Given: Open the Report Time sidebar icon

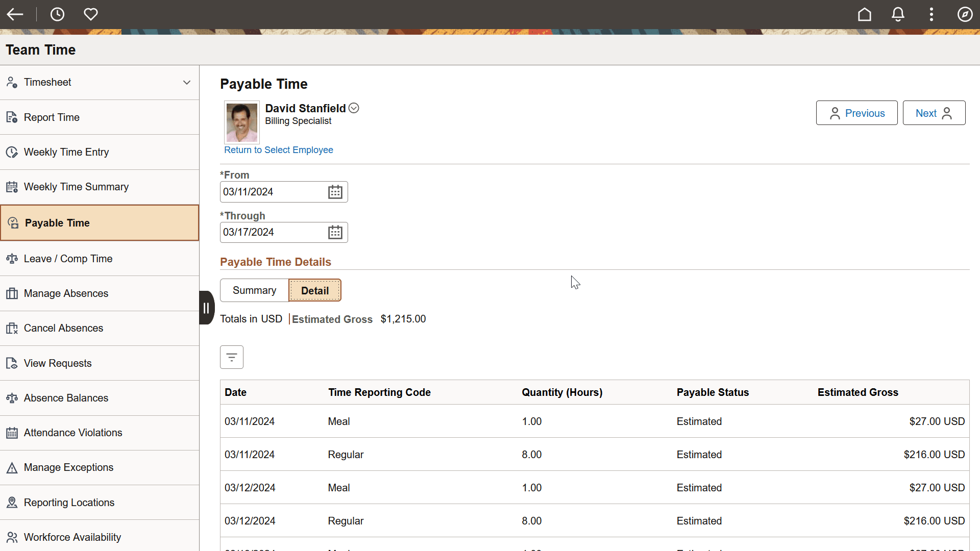Looking at the screenshot, I should click(11, 117).
